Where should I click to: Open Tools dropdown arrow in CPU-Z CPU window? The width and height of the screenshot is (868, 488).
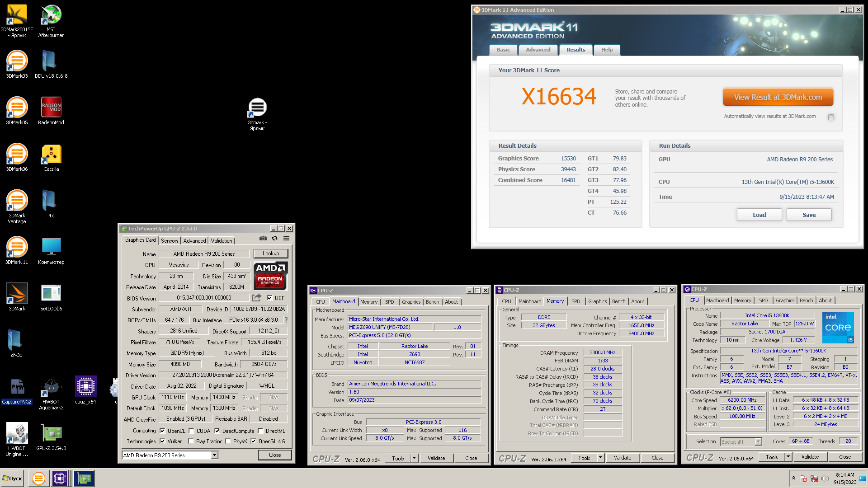coord(788,457)
